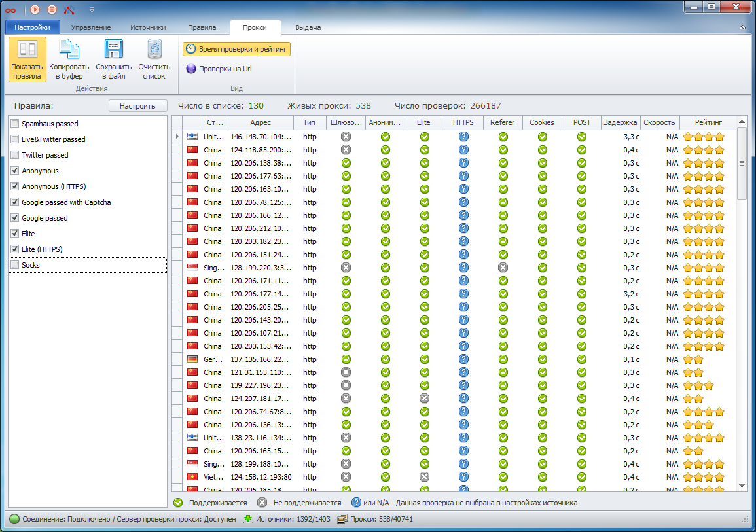
Task: Select Проверки на Url view
Action: (x=219, y=69)
